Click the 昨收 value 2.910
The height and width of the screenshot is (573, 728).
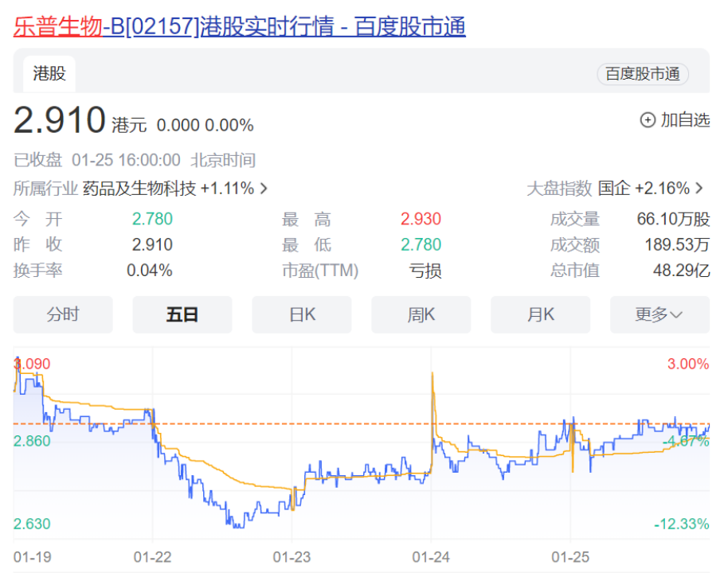[x=152, y=244]
